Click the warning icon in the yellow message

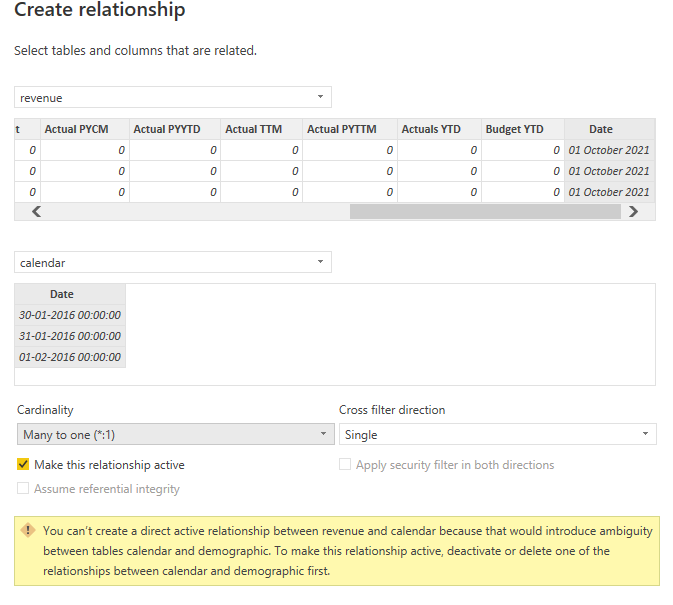[x=28, y=530]
